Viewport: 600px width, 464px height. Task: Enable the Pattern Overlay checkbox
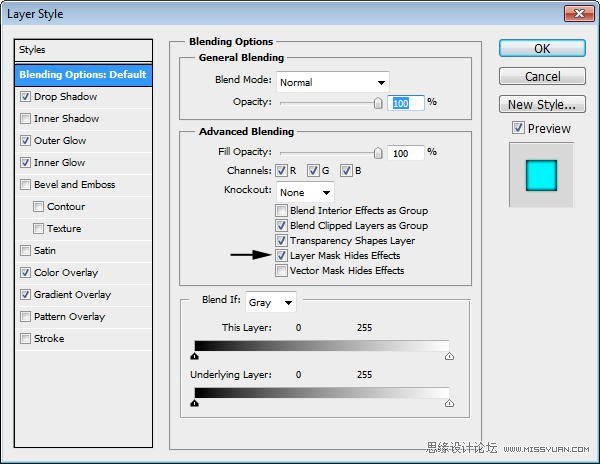pos(25,316)
